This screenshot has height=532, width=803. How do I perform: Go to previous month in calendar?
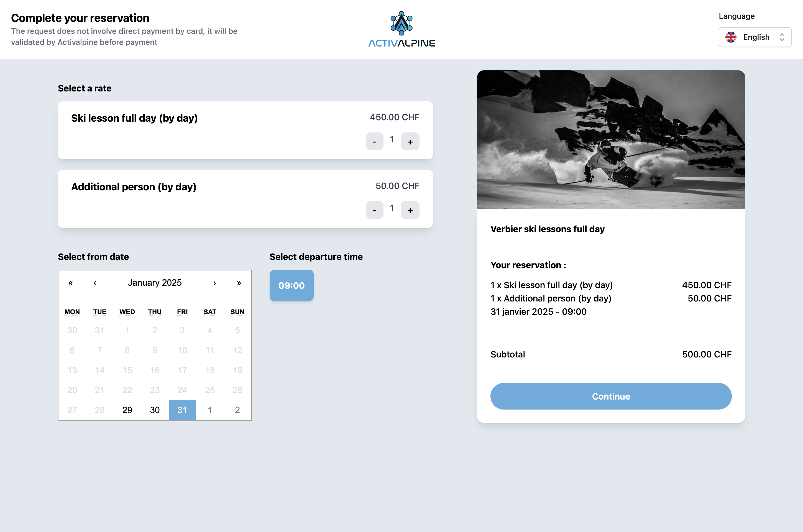(x=95, y=283)
